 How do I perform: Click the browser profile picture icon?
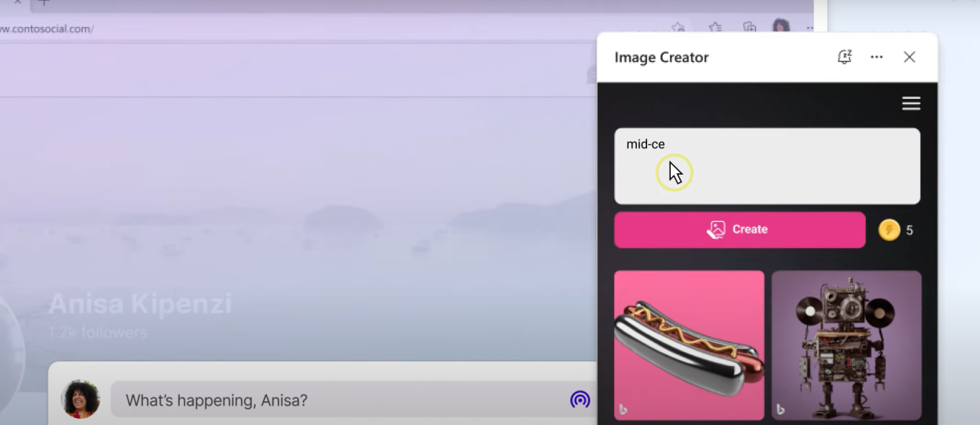pyautogui.click(x=781, y=28)
